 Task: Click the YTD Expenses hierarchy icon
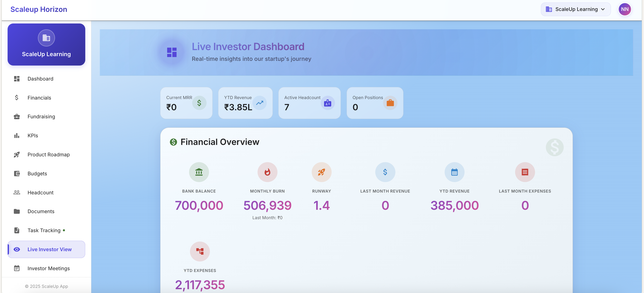(200, 251)
